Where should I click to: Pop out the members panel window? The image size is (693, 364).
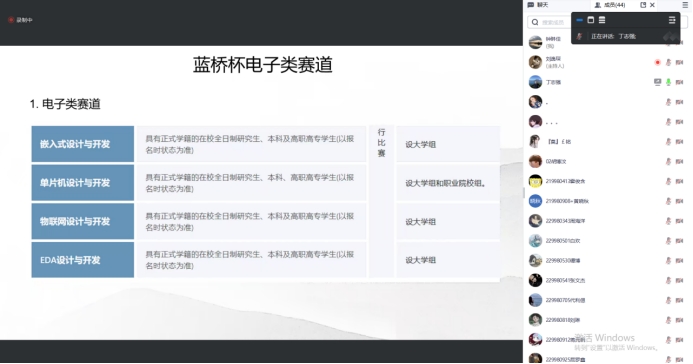643,5
